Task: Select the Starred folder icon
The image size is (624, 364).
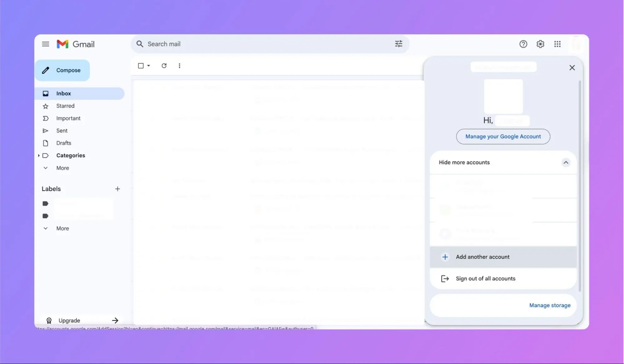Action: tap(46, 106)
